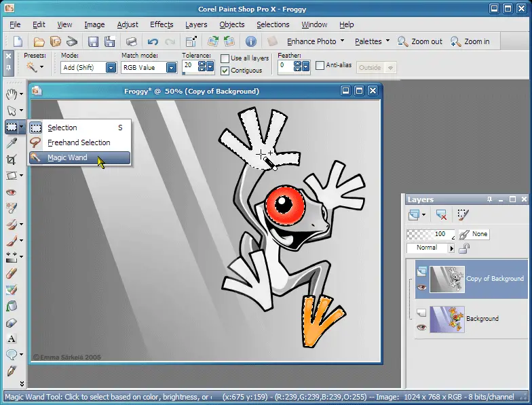Choose the Red Eye tool
Viewport: 532px width, 405px height.
pos(11,193)
